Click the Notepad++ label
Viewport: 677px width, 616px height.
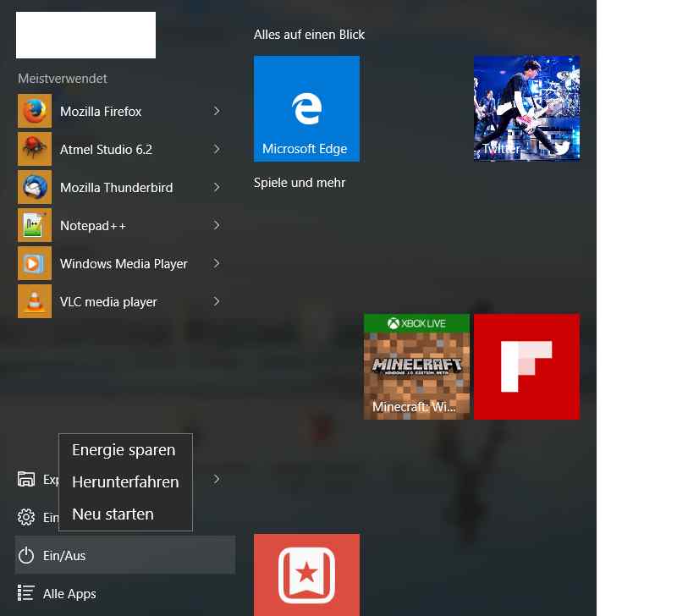point(93,226)
